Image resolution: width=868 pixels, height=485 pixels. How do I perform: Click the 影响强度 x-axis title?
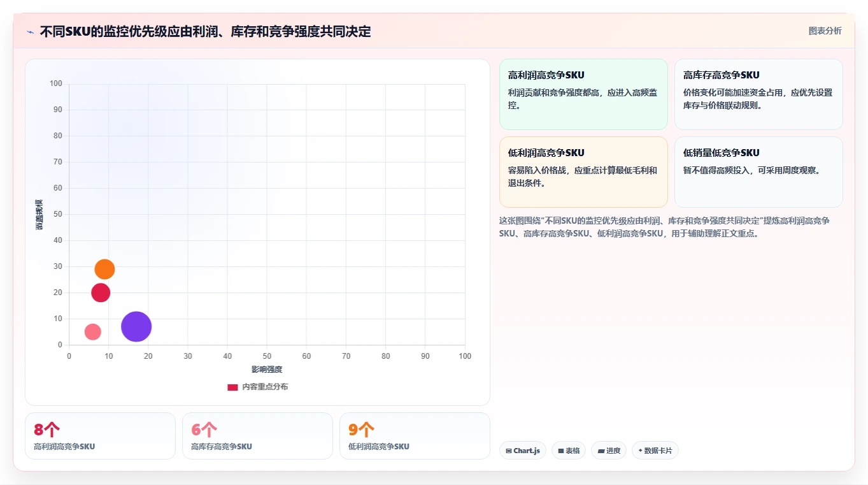267,370
